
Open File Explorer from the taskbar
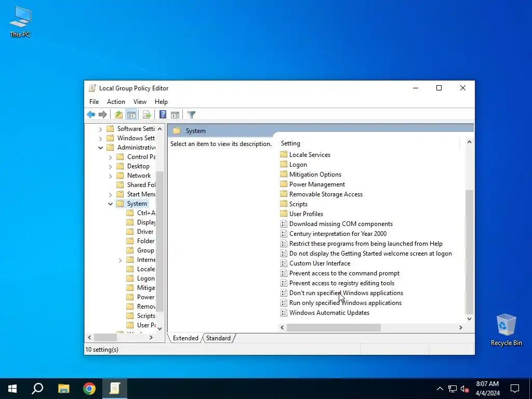pyautogui.click(x=63, y=389)
